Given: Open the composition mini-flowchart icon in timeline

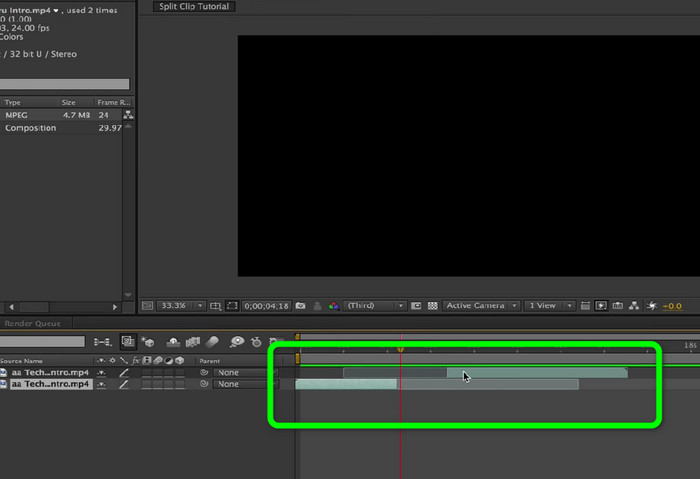Looking at the screenshot, I should (x=103, y=342).
